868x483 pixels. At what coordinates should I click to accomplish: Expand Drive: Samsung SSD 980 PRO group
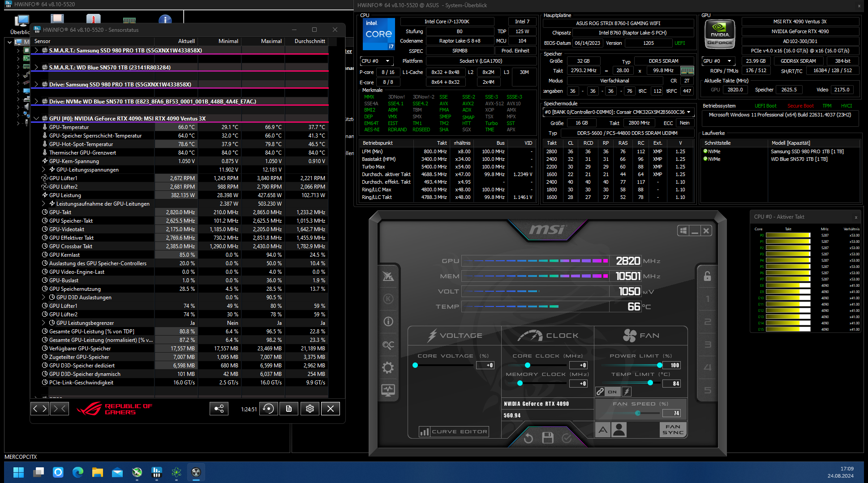coord(36,85)
